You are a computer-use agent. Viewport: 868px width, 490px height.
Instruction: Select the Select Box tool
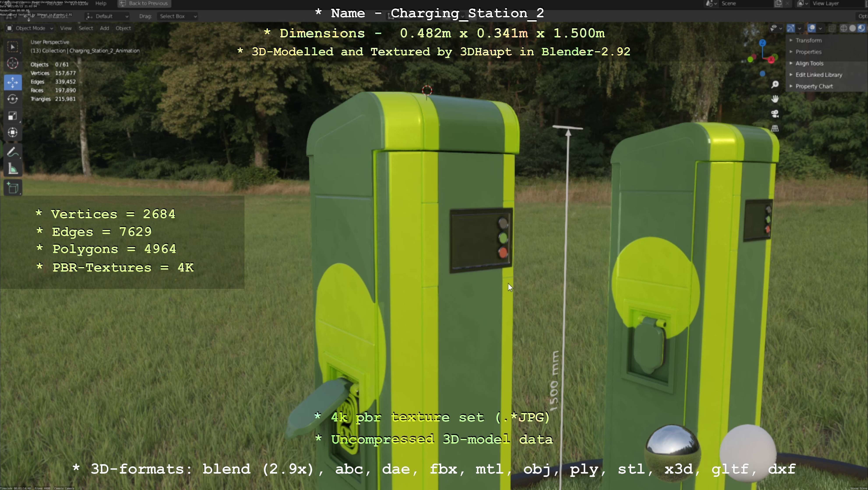[x=13, y=47]
